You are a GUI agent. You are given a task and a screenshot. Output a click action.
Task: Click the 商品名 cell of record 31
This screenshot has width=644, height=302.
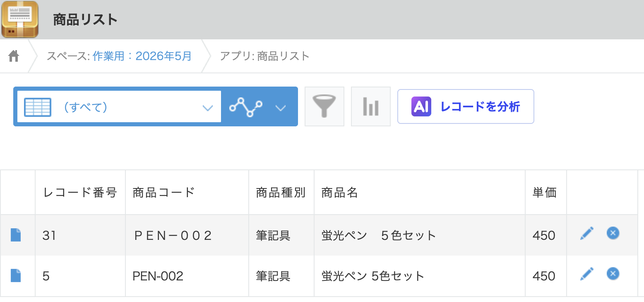[420, 235]
